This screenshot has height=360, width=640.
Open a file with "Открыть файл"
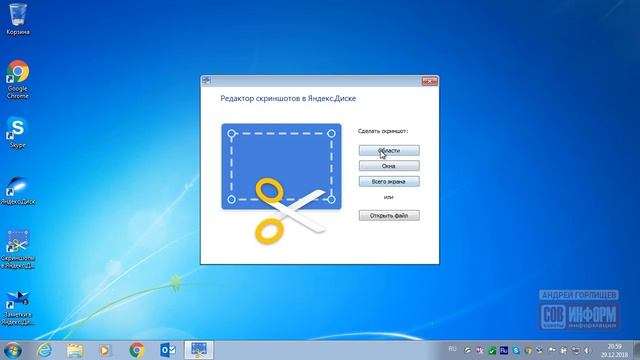point(389,216)
